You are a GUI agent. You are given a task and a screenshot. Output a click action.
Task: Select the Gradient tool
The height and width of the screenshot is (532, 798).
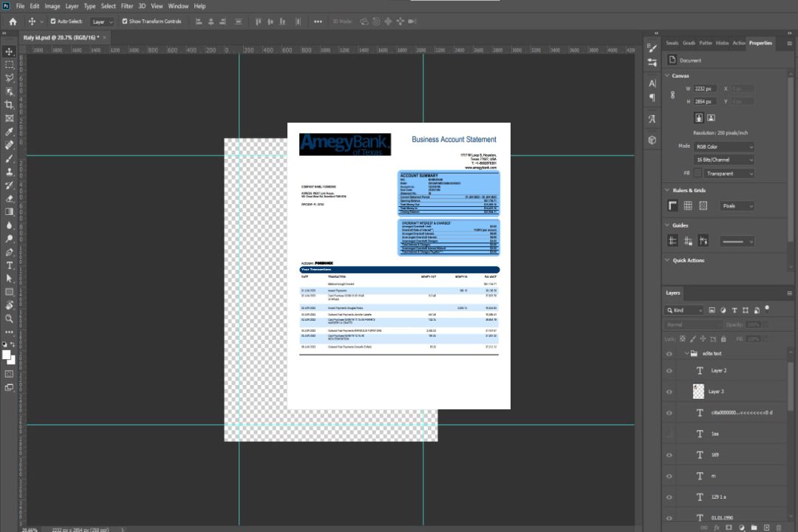pyautogui.click(x=9, y=212)
